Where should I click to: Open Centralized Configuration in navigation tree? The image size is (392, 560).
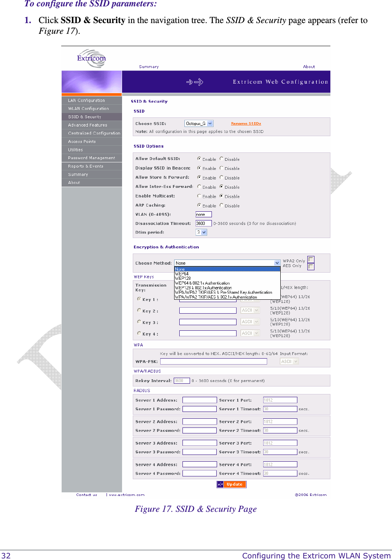pos(92,133)
